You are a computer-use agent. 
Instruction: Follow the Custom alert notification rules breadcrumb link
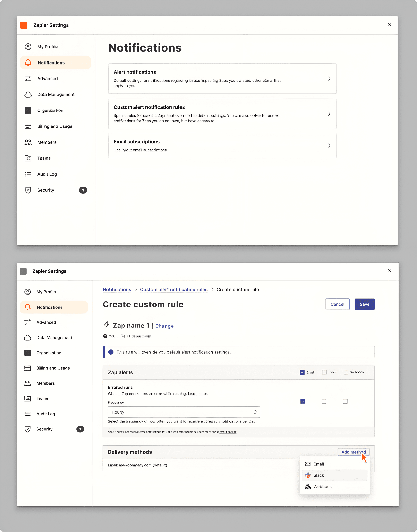[174, 289]
